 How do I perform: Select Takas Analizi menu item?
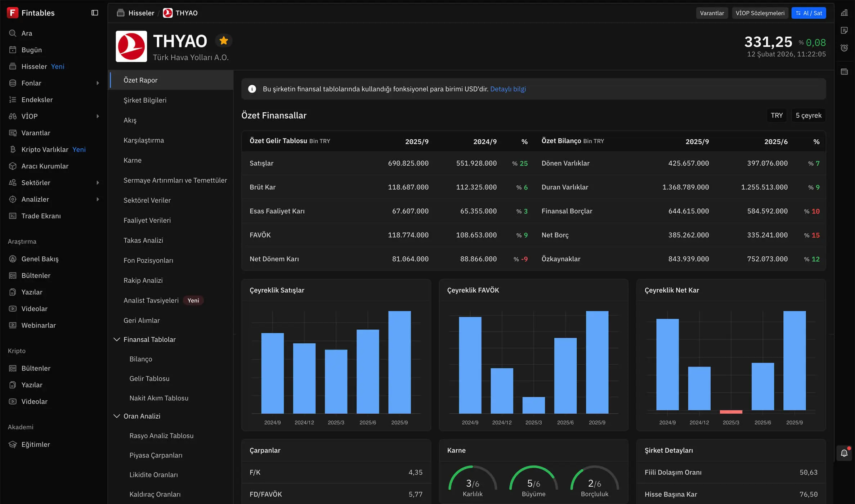click(143, 240)
